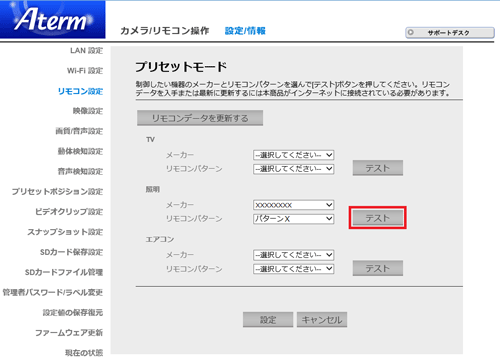Click the TV テスト button

(x=378, y=168)
